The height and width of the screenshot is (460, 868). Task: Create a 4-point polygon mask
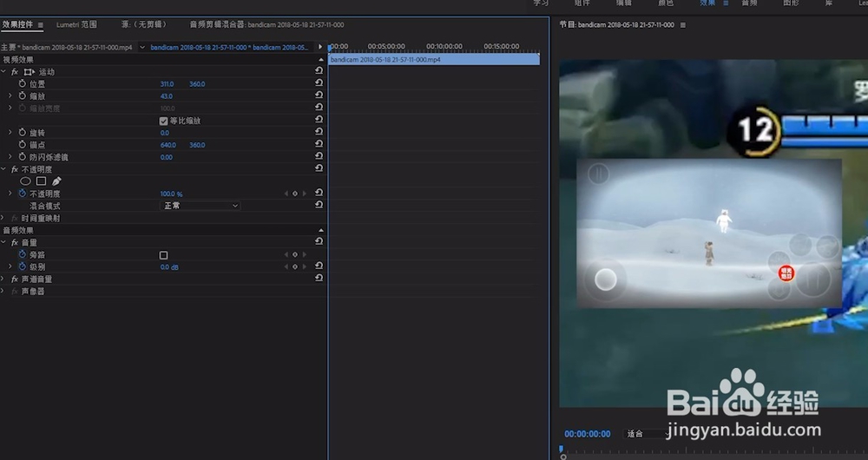click(x=41, y=181)
